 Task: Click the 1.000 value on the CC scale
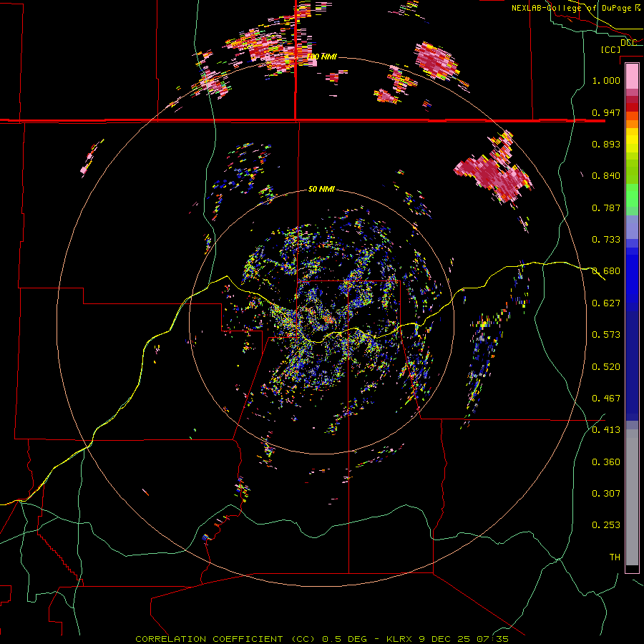coord(606,80)
